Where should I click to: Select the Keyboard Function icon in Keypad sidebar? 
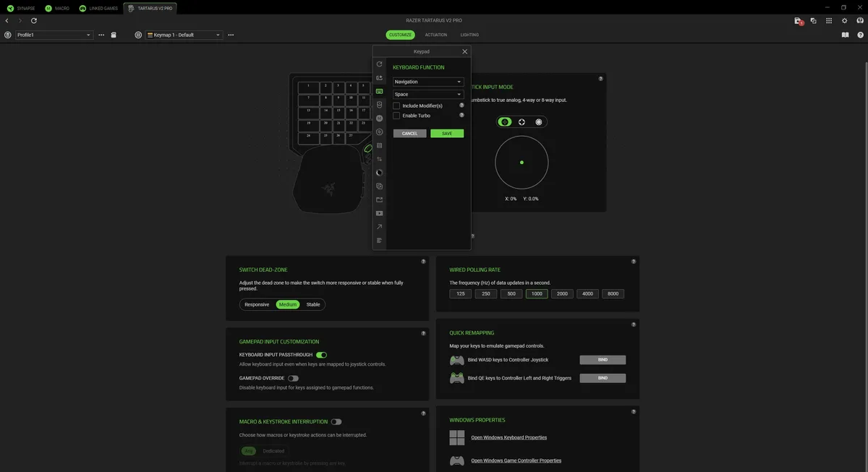tap(380, 91)
